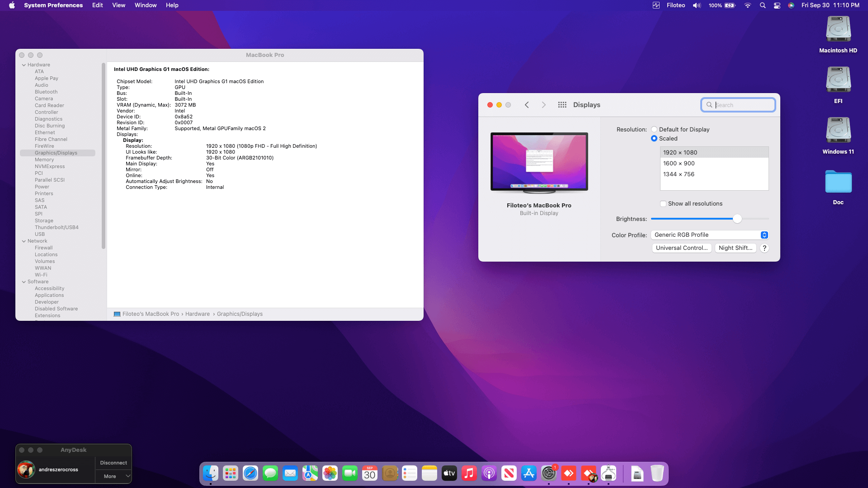
Task: Open Photos app in the Dock
Action: pyautogui.click(x=330, y=473)
